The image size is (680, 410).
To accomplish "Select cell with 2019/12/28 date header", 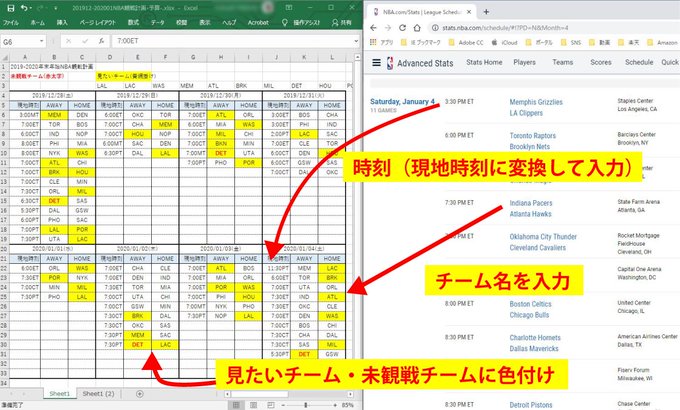I will (x=52, y=95).
